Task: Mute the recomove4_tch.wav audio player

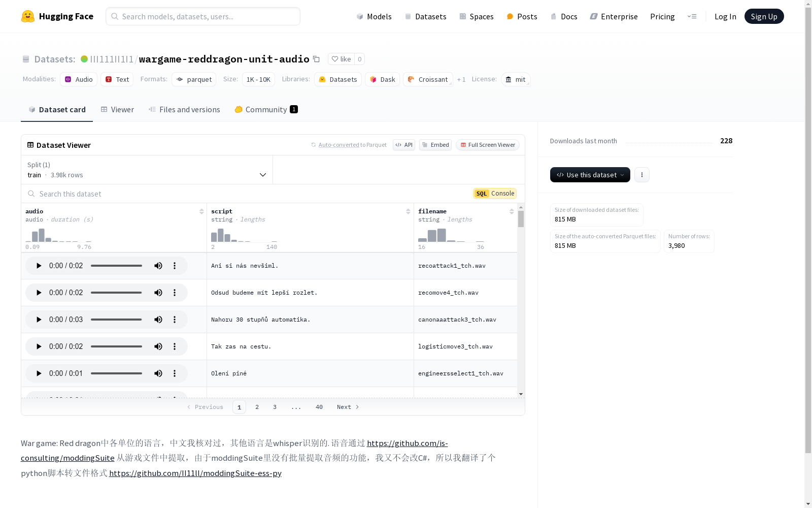Action: [158, 293]
